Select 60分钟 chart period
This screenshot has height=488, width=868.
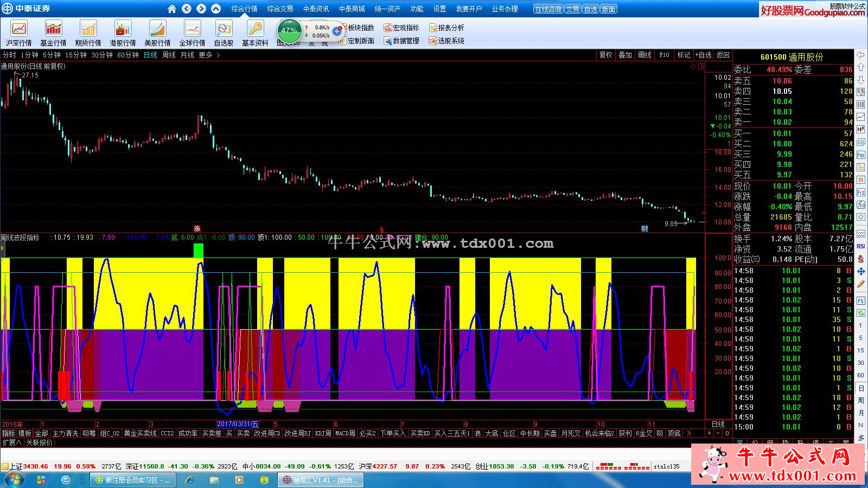(x=128, y=55)
